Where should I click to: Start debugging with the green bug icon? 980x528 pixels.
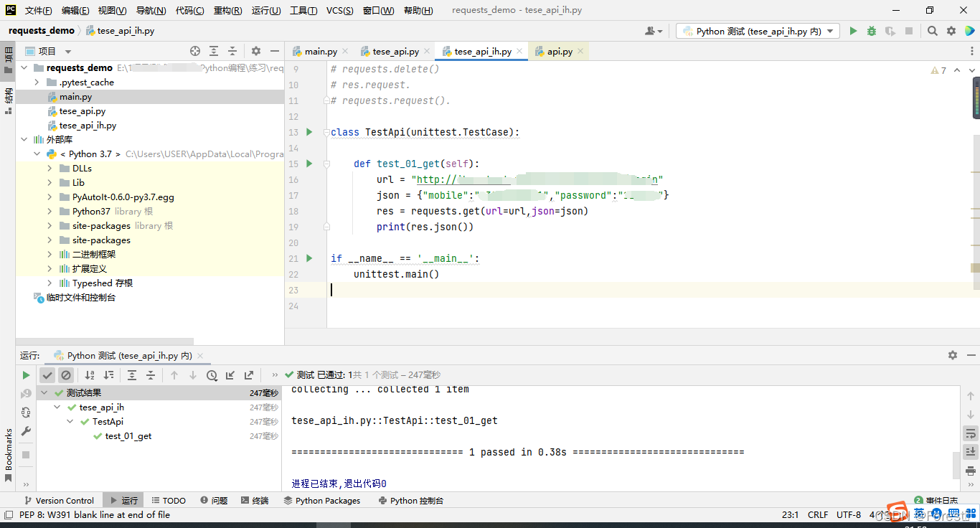click(872, 31)
